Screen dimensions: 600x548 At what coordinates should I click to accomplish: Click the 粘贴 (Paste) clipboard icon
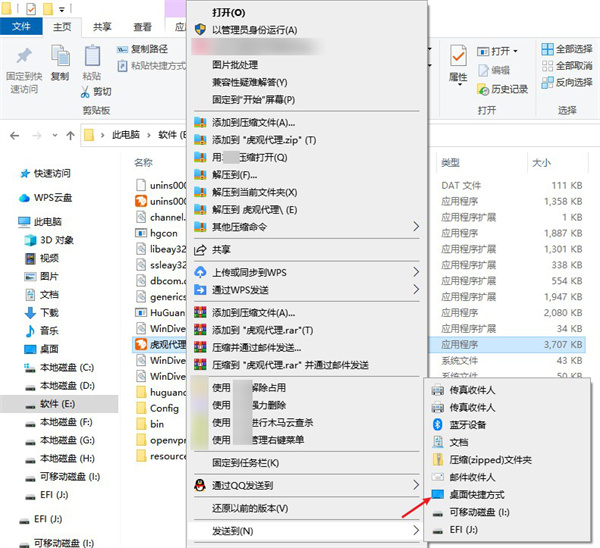coord(92,58)
